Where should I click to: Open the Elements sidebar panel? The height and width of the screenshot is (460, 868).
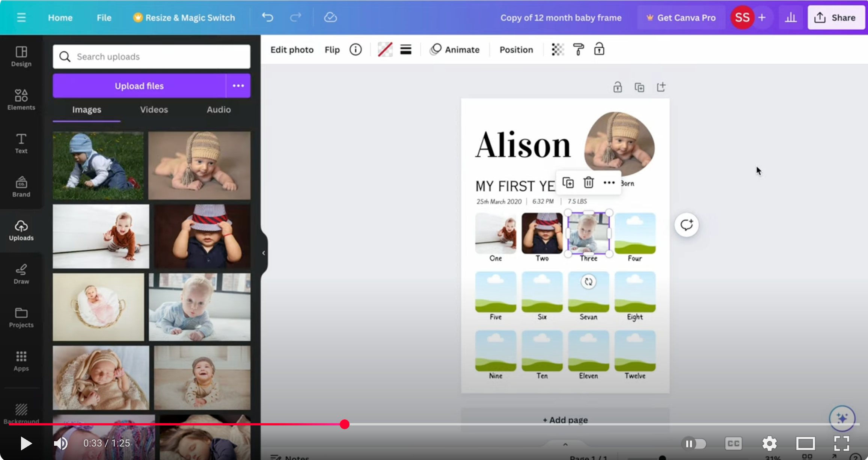(x=21, y=100)
